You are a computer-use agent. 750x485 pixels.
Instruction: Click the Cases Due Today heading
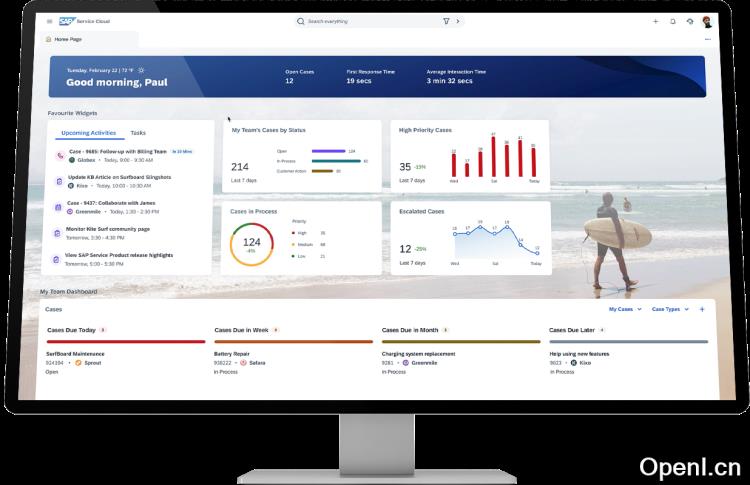(71, 330)
